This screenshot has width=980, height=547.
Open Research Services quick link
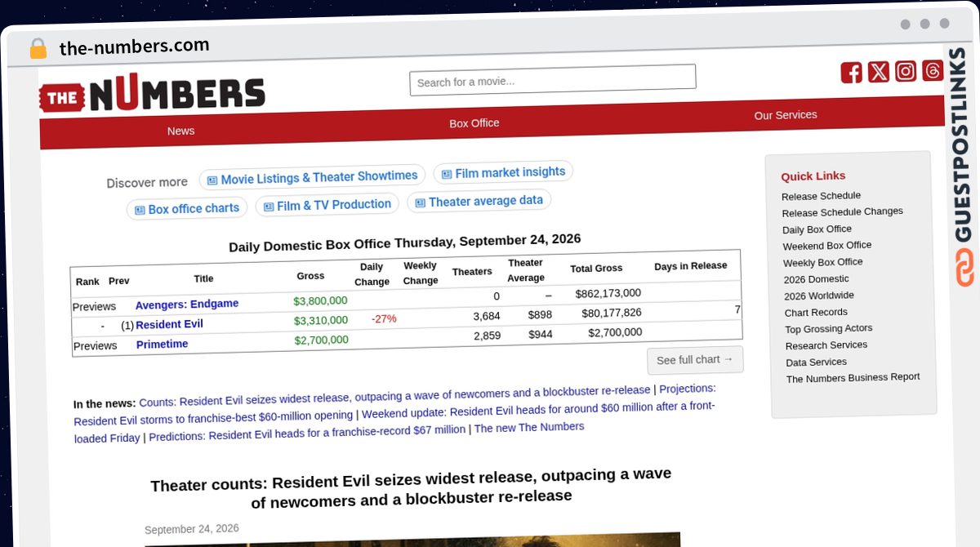pos(826,345)
